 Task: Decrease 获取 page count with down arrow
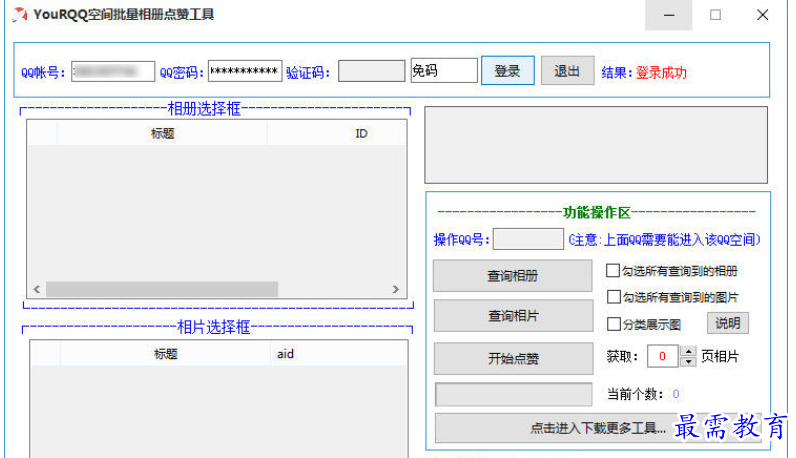pyautogui.click(x=688, y=362)
